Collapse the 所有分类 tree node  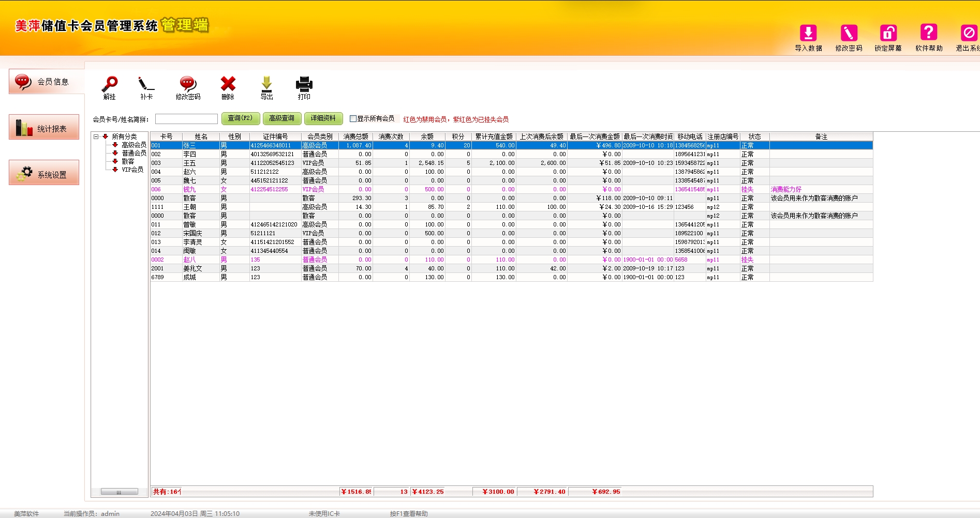pyautogui.click(x=96, y=136)
